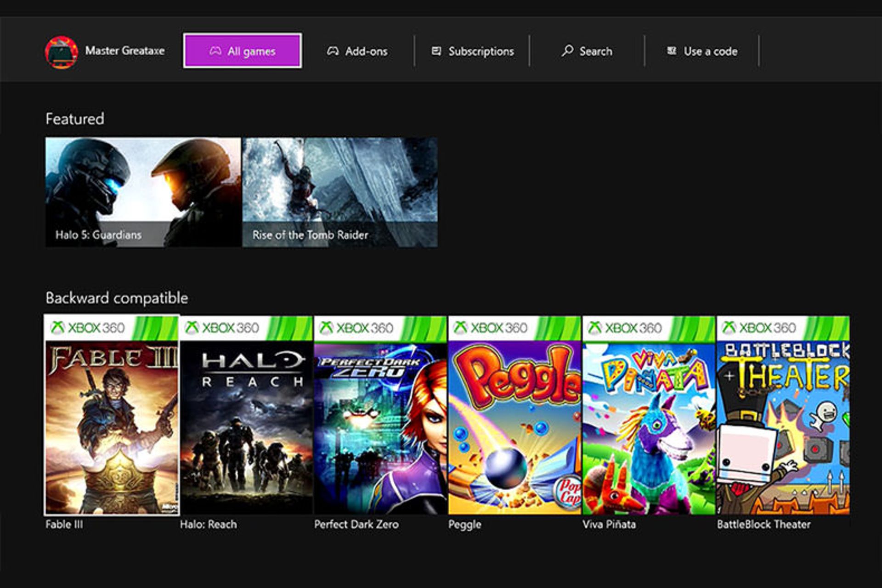Click the Xbox 360 logo above Halo Reach

point(222,328)
